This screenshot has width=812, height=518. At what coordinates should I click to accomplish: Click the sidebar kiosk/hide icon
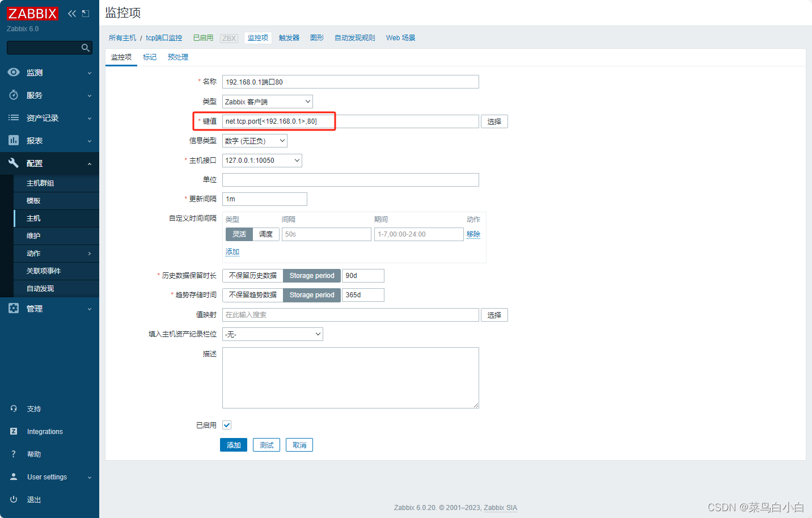(86, 14)
